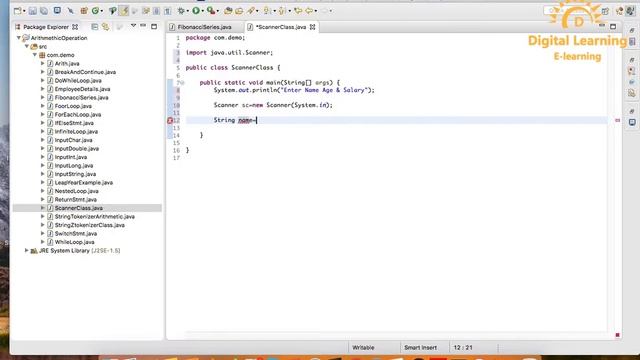640x360 pixels.
Task: Open dropdown next to New Java Class icon
Action: 102,11
